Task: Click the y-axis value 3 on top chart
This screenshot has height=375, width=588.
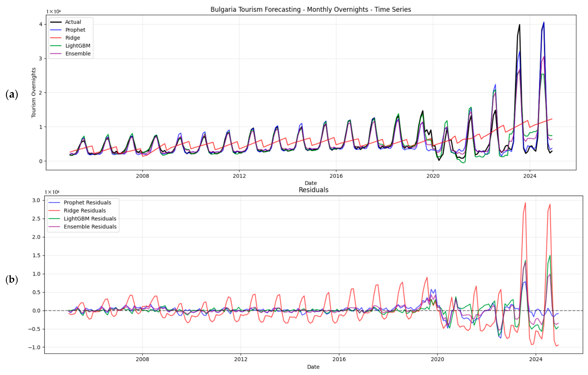Action: (x=41, y=58)
